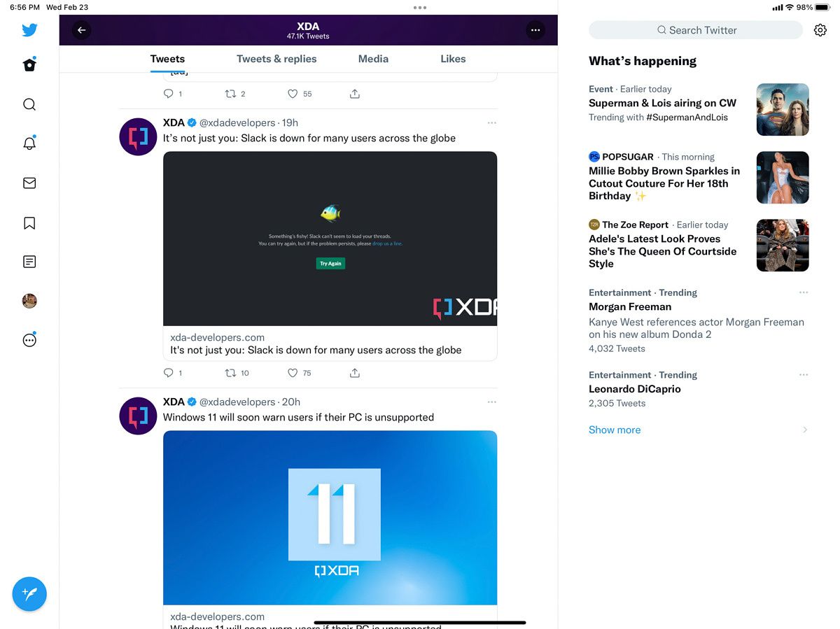Click the Twitter bird logo
840x629 pixels.
29,30
